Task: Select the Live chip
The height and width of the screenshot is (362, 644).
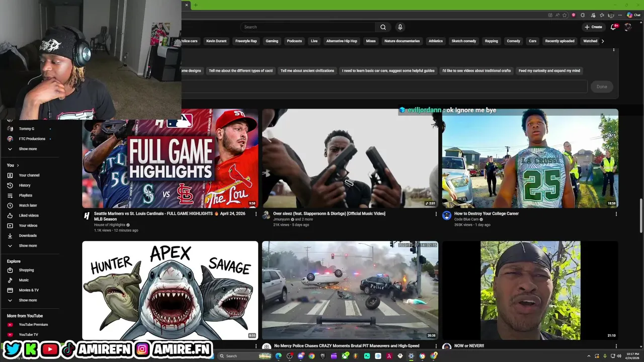Action: point(314,41)
